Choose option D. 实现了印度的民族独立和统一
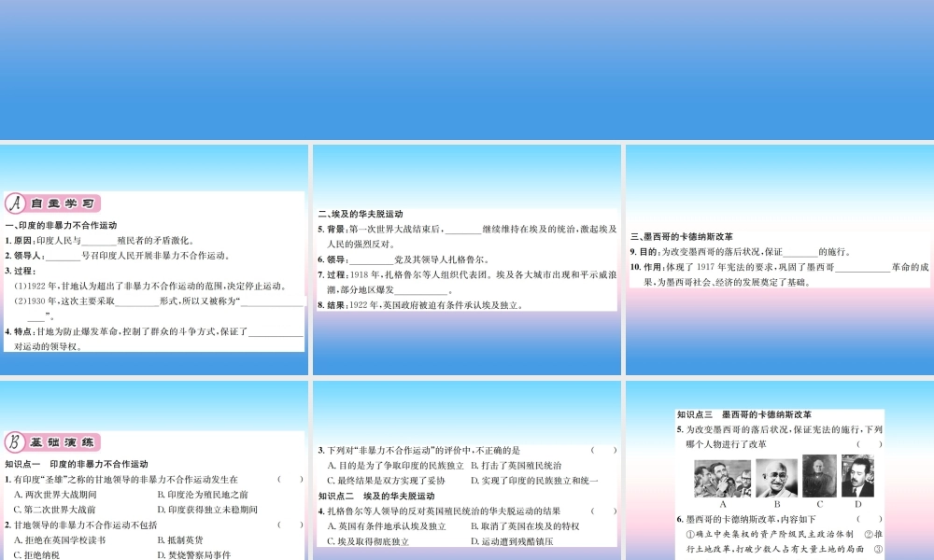This screenshot has width=934, height=560. pyautogui.click(x=535, y=481)
